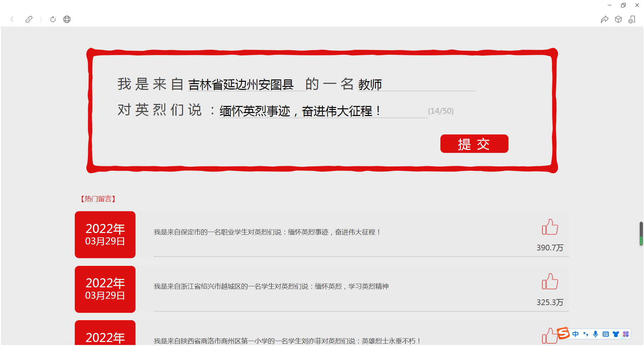This screenshot has width=644, height=346.
Task: Click the cube icon in the top-right toolbar
Action: click(x=618, y=19)
